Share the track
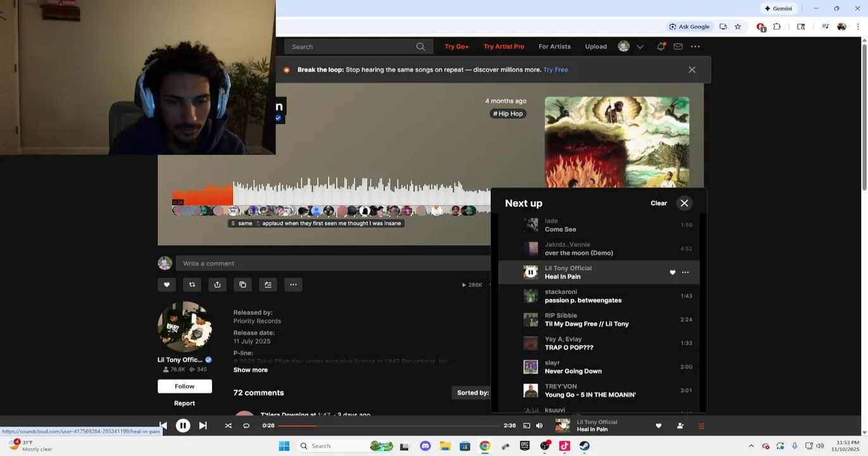 coord(217,284)
